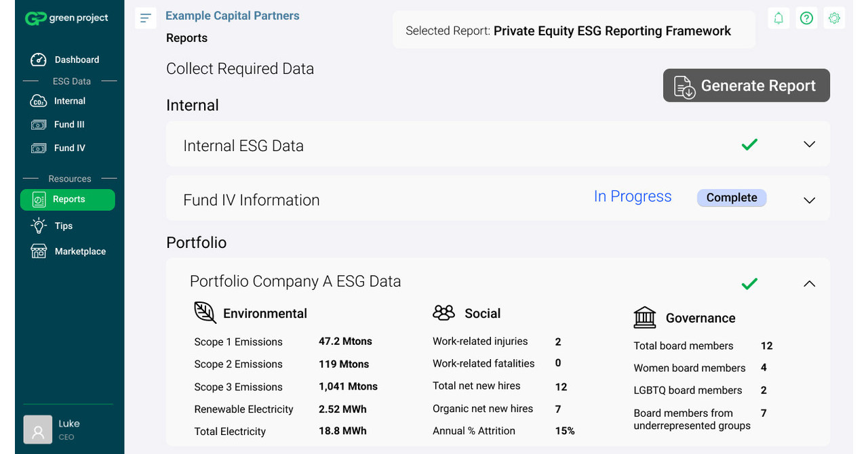The image size is (868, 454).
Task: Open the help question mark icon
Action: (x=806, y=18)
